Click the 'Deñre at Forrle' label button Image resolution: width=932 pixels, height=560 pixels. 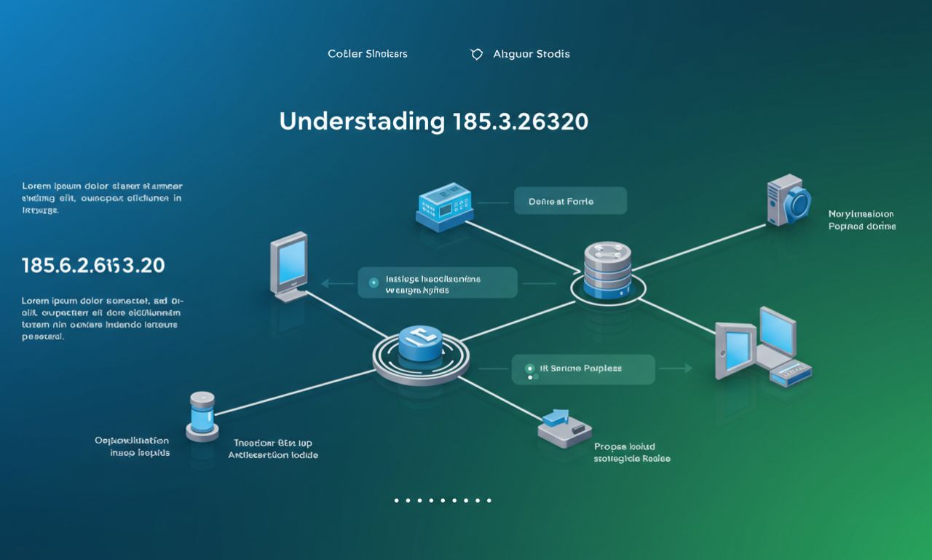click(x=570, y=201)
